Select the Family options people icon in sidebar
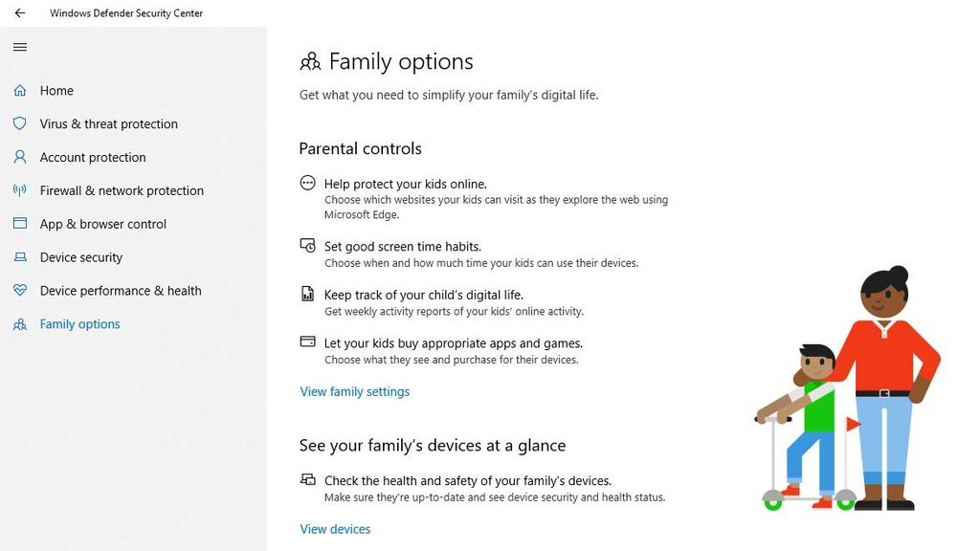 (20, 323)
